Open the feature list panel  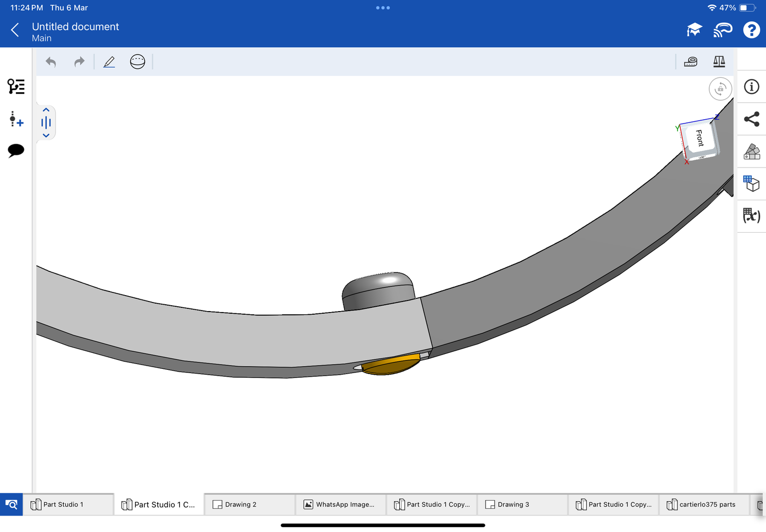tap(16, 86)
